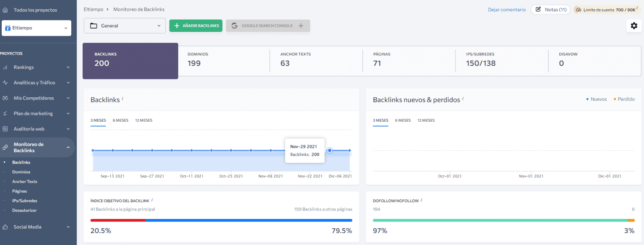Open Mis Competidores via its sidebar icon
644x245 pixels.
(5, 98)
